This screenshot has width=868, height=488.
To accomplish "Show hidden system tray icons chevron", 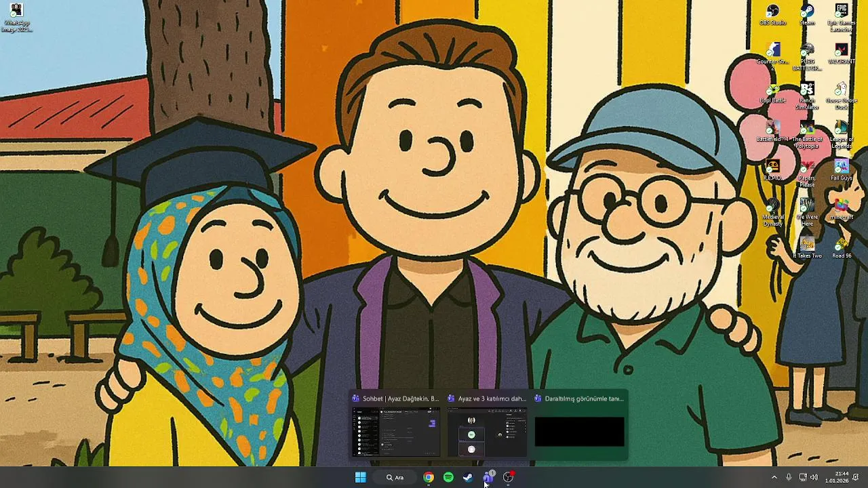I will [x=774, y=477].
